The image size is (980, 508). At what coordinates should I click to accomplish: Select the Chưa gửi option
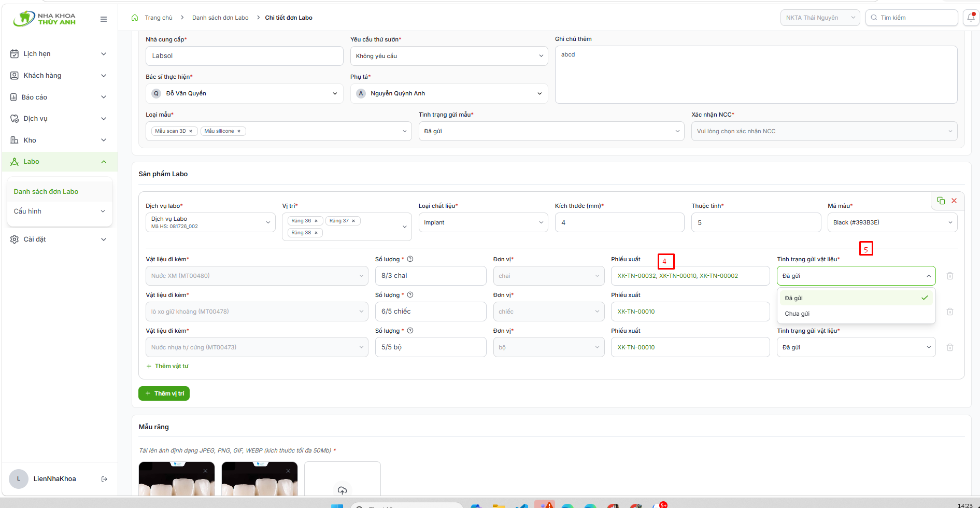[x=856, y=314]
